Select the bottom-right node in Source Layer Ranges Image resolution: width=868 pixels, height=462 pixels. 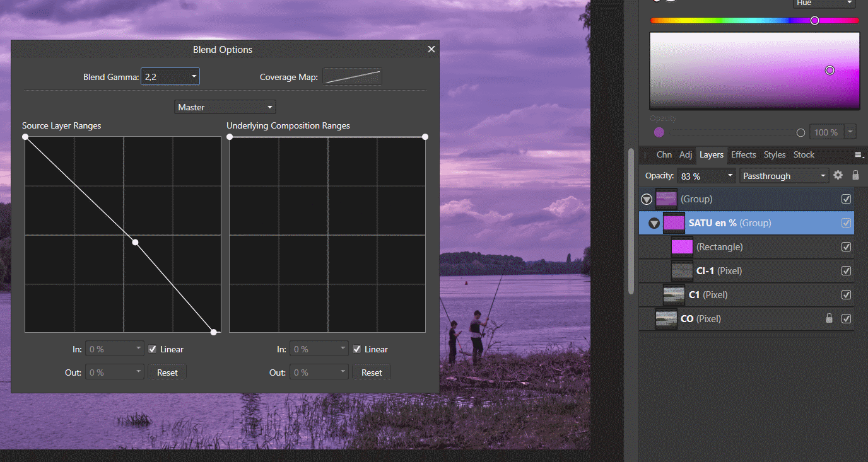tap(214, 332)
